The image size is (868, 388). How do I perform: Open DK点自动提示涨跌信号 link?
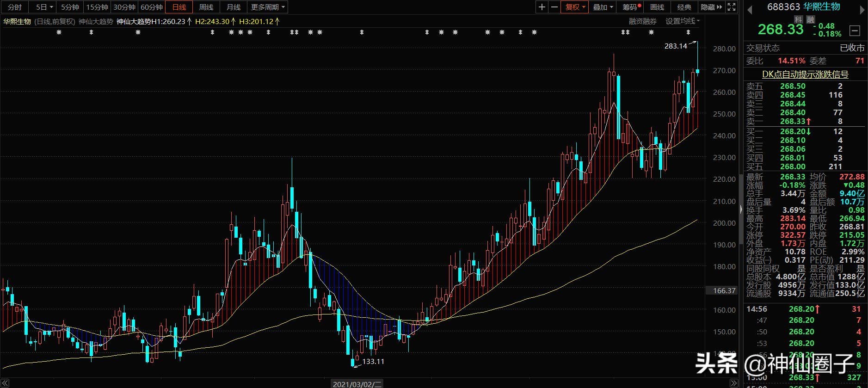[x=805, y=74]
